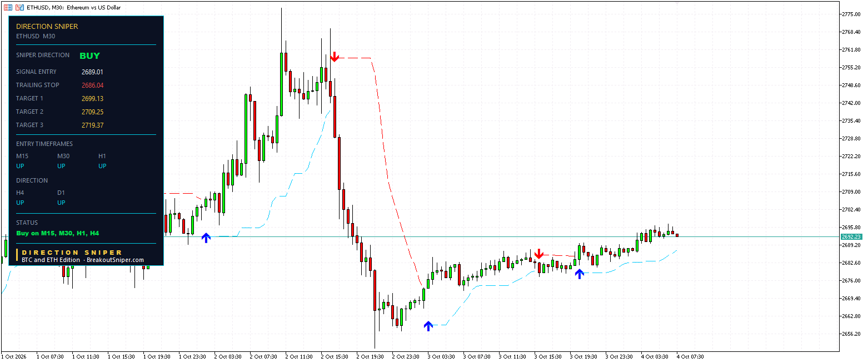Click the Target 1 value 2699.13
868x363 pixels.
[x=92, y=99]
